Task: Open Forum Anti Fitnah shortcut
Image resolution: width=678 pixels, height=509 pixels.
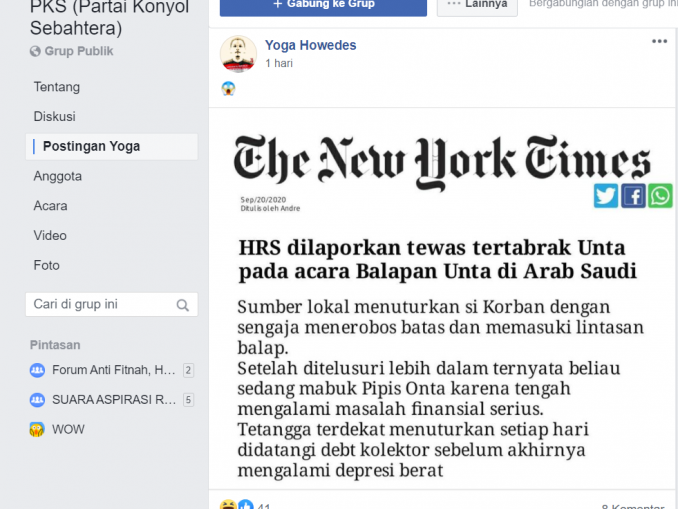Action: click(113, 370)
